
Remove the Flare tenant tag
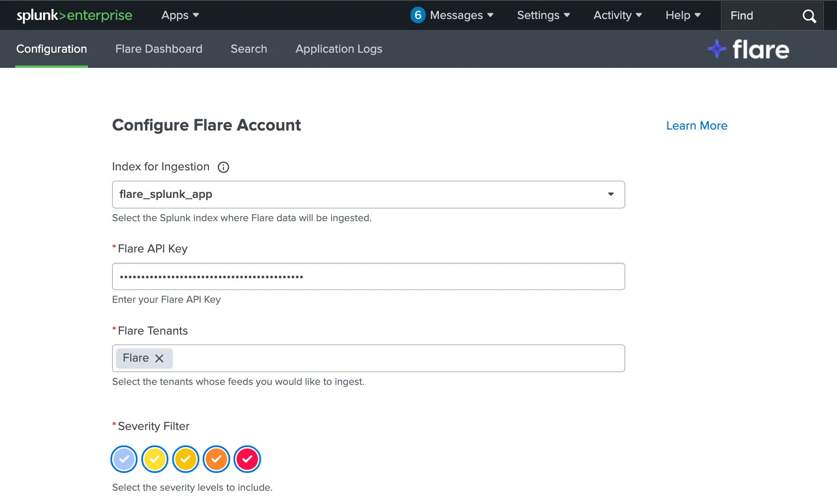160,358
